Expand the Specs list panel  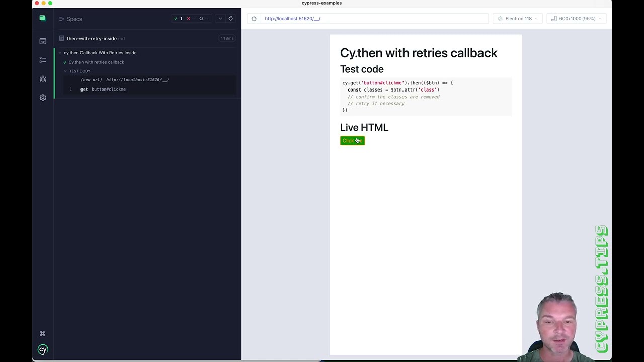click(x=70, y=19)
